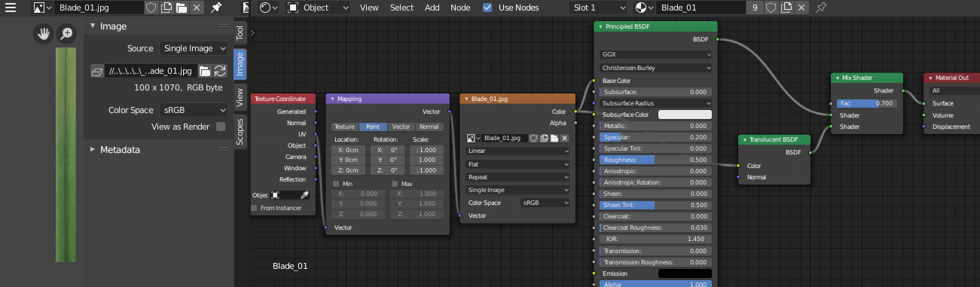Adjust the Fac slider in Mix Shader
The width and height of the screenshot is (980, 287).
click(866, 103)
